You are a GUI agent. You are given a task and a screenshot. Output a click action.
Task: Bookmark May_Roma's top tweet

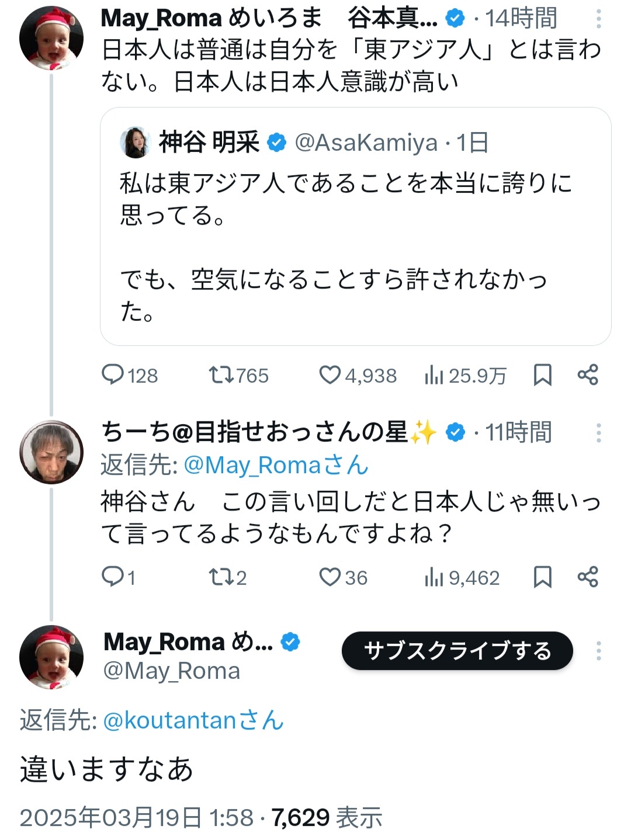[x=543, y=375]
